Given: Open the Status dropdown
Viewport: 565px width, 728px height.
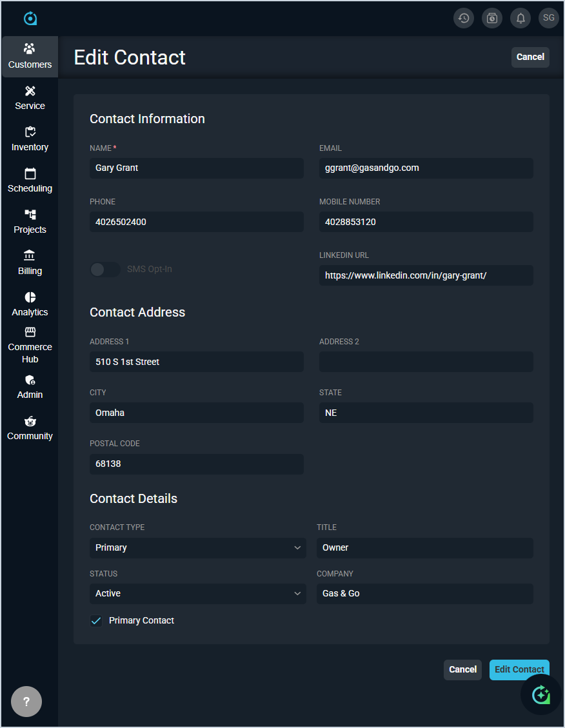Looking at the screenshot, I should [197, 594].
